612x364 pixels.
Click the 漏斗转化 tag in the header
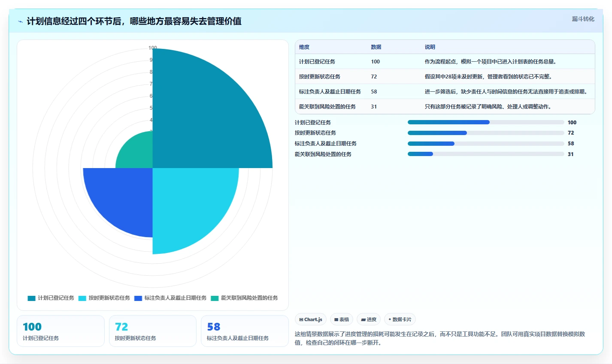[583, 19]
